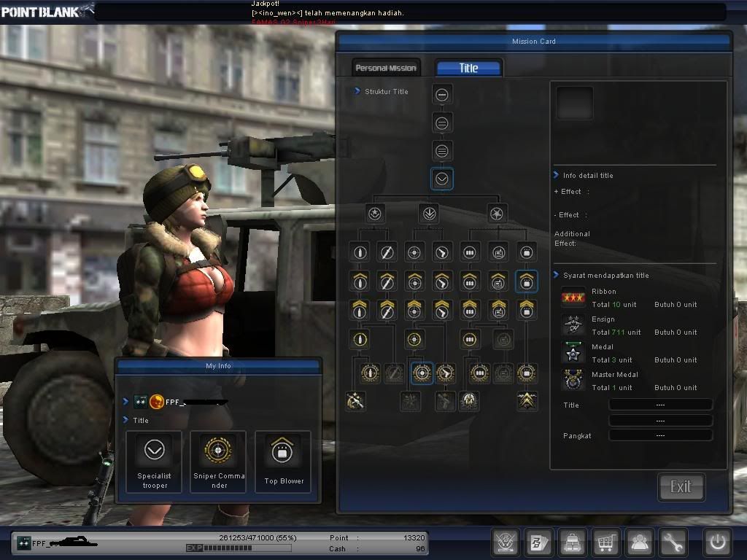Click the Ribbon 'Total 10 unit' text
This screenshot has height=560, width=747.
(614, 305)
